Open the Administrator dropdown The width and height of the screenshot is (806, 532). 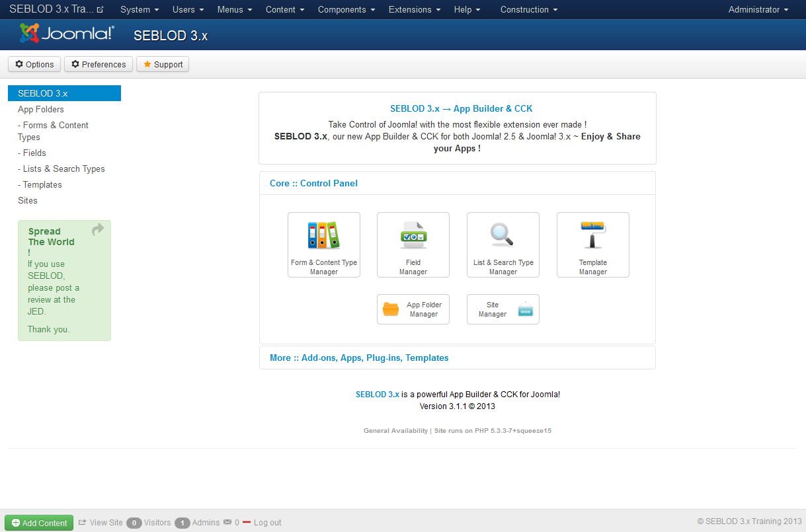coord(758,9)
